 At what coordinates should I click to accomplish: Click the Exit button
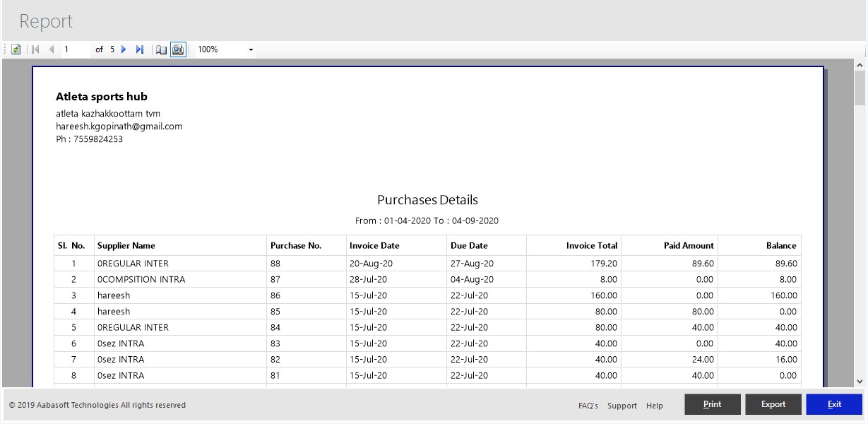click(834, 404)
